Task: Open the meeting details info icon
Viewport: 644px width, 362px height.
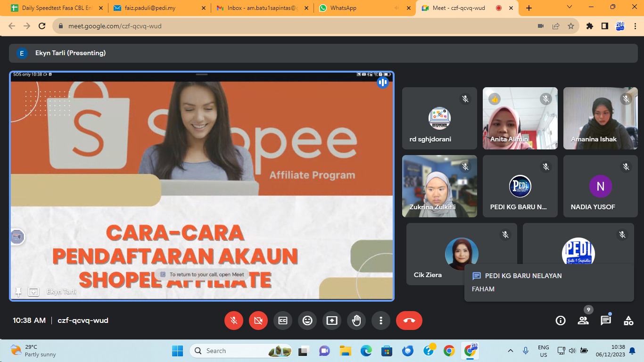Action: point(561,321)
